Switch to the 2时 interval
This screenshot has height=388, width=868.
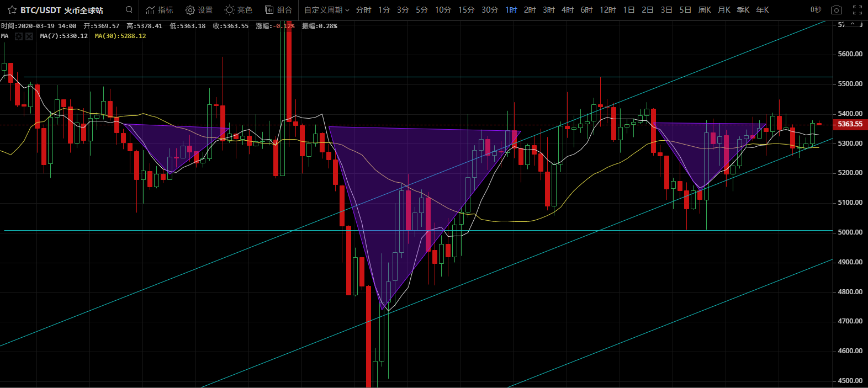tap(530, 10)
